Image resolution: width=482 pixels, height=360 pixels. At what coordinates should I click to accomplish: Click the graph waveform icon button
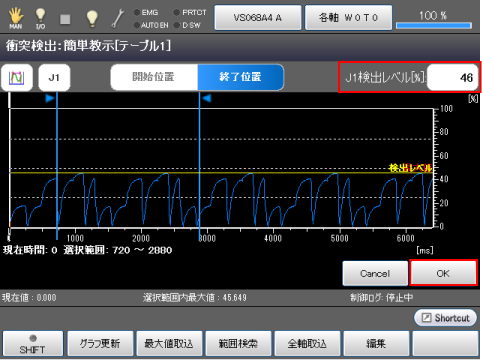click(17, 78)
